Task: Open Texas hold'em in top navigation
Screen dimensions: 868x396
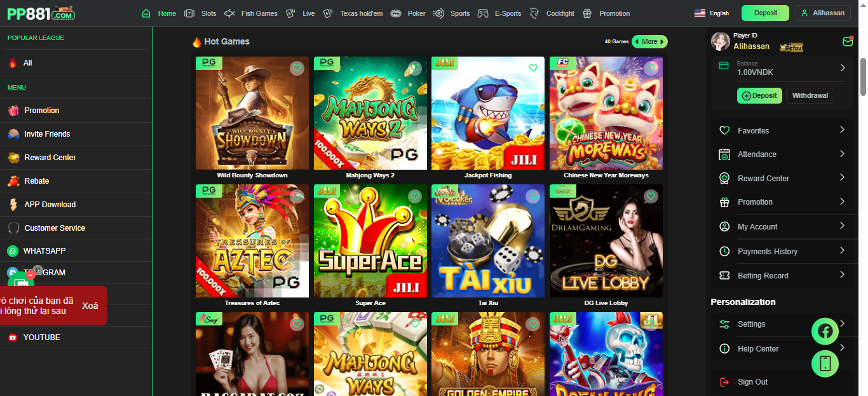Action: (353, 13)
